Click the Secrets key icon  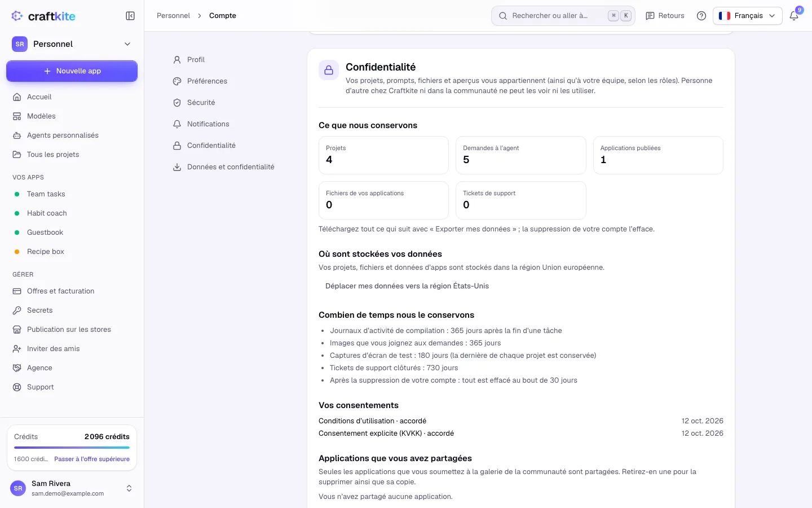[17, 310]
